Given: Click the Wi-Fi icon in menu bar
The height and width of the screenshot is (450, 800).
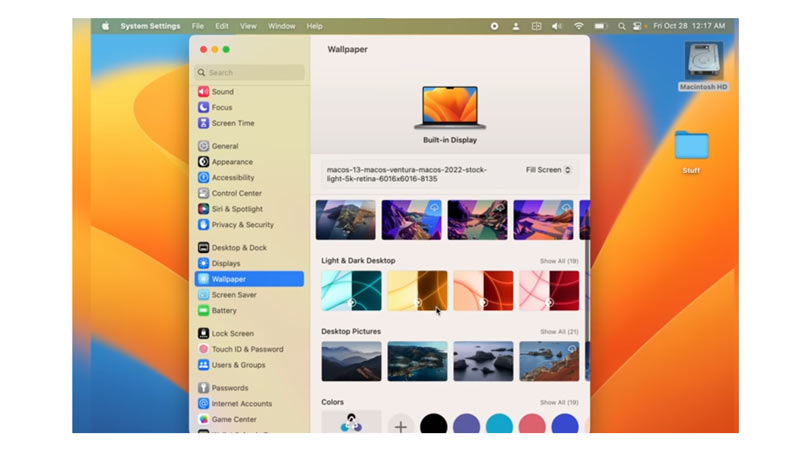Looking at the screenshot, I should coord(579,26).
